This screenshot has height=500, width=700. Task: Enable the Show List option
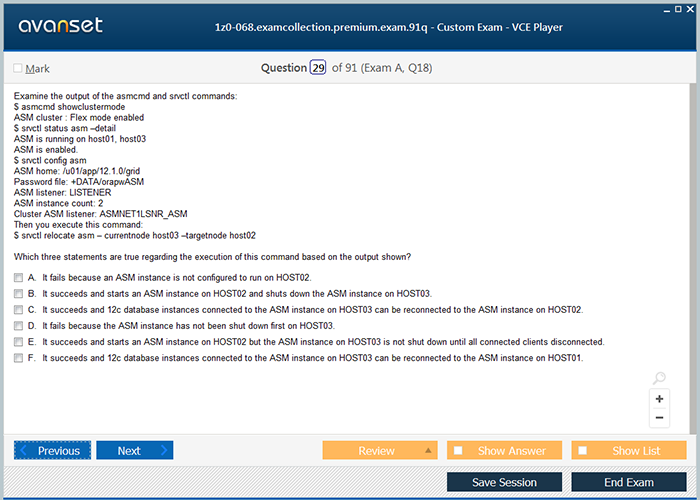(x=582, y=451)
